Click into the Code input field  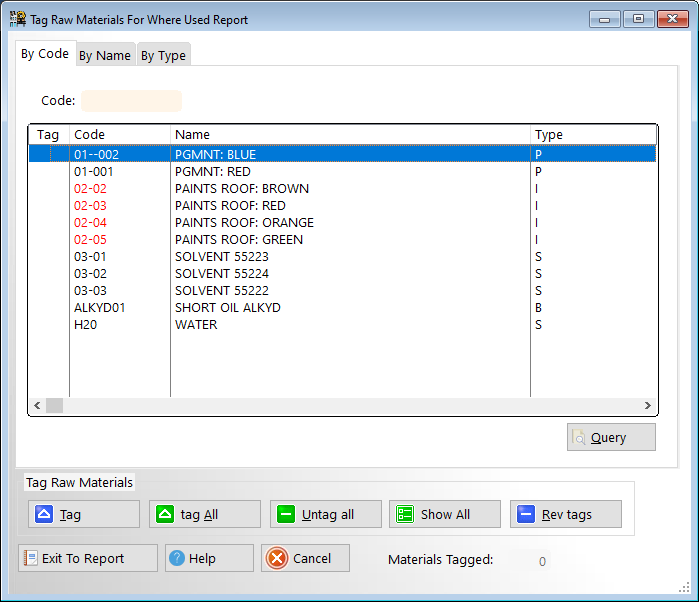[x=132, y=101]
